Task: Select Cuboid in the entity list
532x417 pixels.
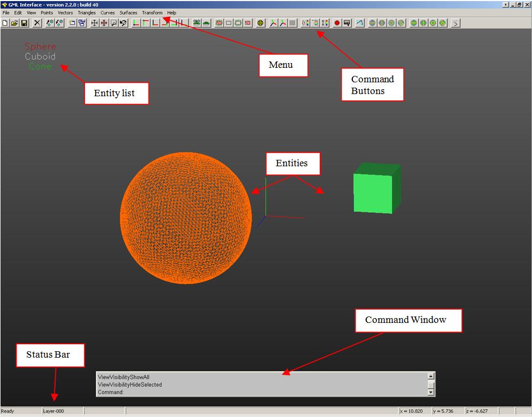Action: pos(40,57)
